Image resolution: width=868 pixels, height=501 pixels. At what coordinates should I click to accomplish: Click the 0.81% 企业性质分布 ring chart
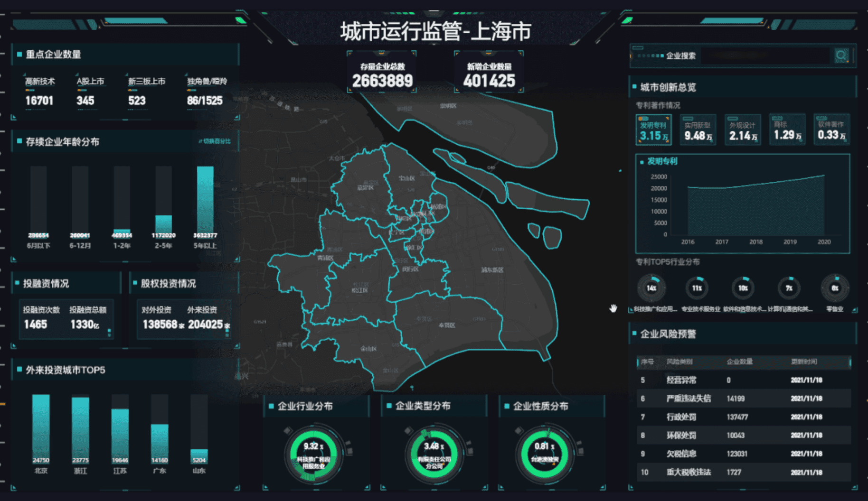[x=545, y=455]
